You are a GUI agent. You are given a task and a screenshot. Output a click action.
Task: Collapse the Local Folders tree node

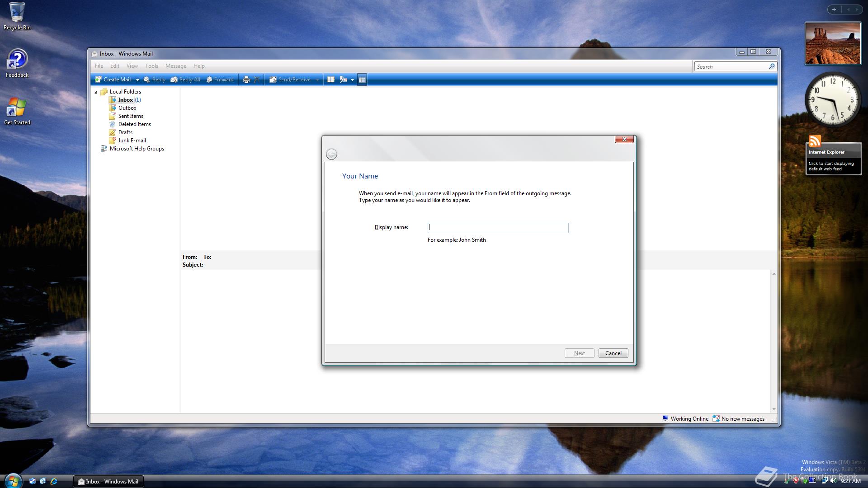pos(96,92)
